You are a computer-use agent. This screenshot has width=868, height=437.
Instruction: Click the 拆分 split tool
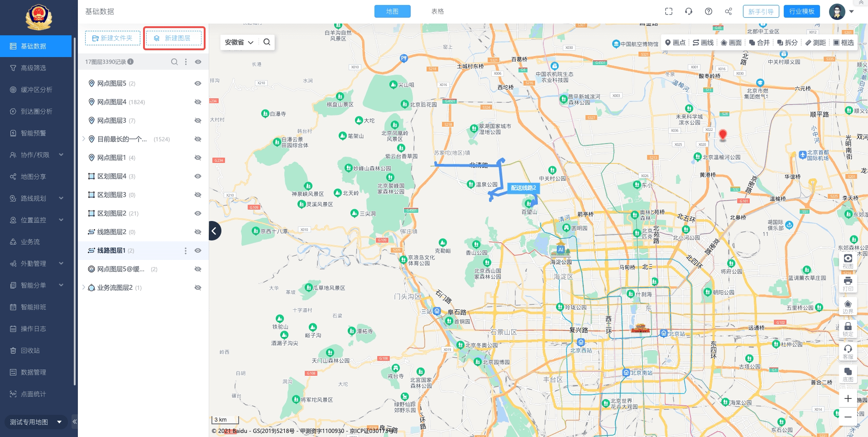click(x=787, y=43)
